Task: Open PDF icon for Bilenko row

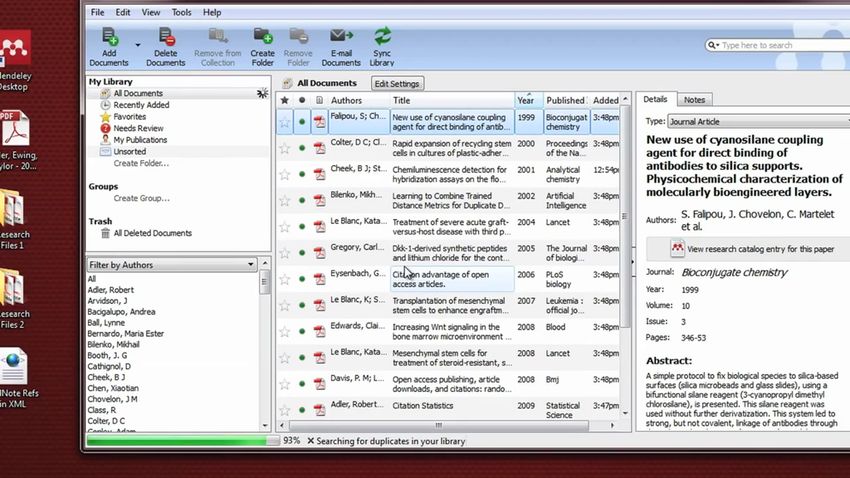Action: coord(320,201)
